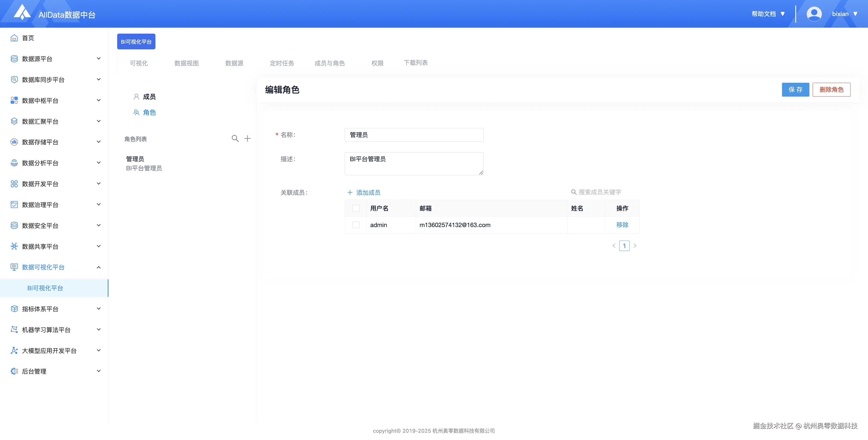Toggle the select-all checkbox in table header

point(356,208)
